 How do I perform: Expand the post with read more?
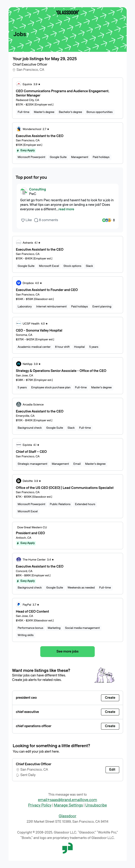click(x=66, y=209)
